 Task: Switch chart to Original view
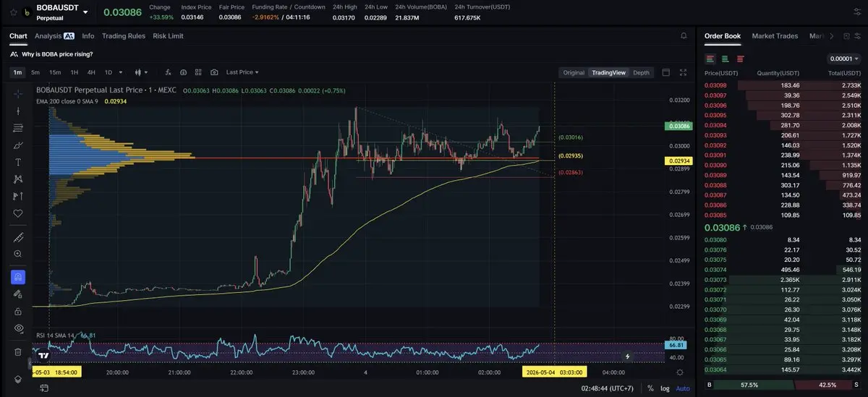574,72
